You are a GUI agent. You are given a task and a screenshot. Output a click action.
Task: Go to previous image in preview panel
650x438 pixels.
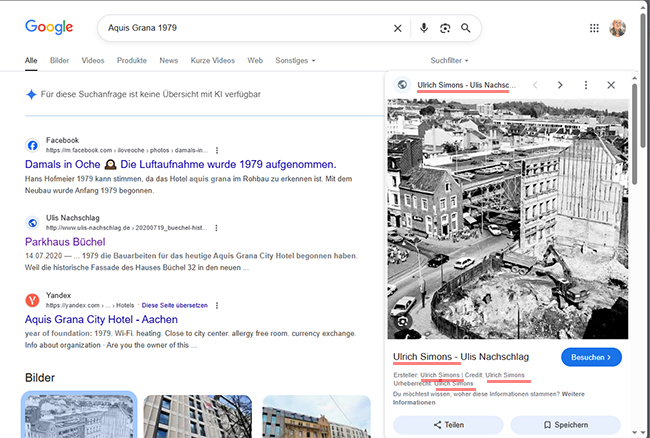[535, 85]
